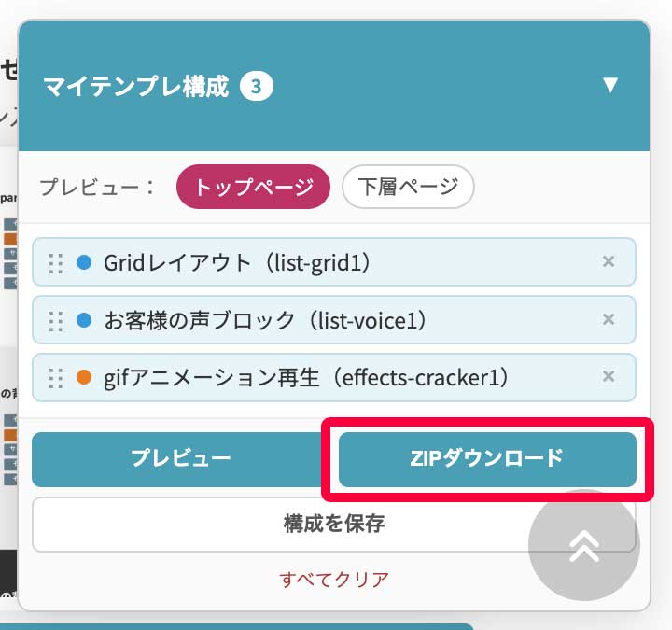The width and height of the screenshot is (672, 630).
Task: Click the すべてクリア link
Action: click(334, 579)
